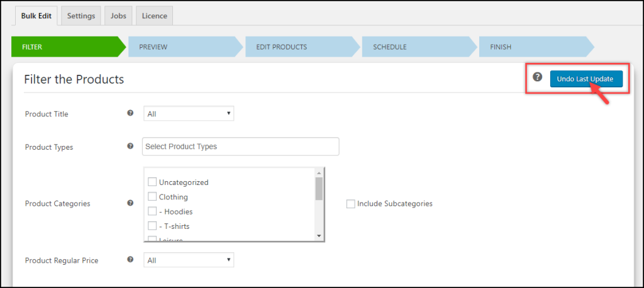Click the category list scroll up arrow
The height and width of the screenshot is (288, 644).
[x=319, y=172]
